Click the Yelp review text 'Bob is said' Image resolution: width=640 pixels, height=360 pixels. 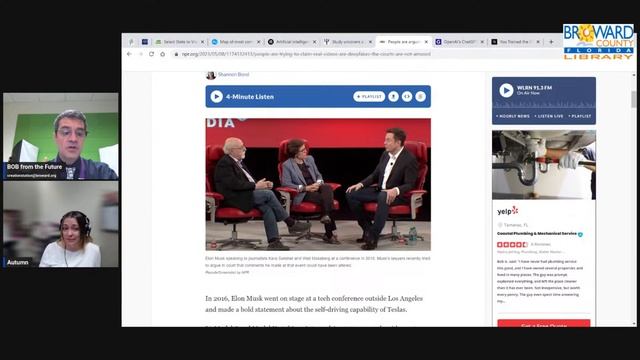point(540,281)
